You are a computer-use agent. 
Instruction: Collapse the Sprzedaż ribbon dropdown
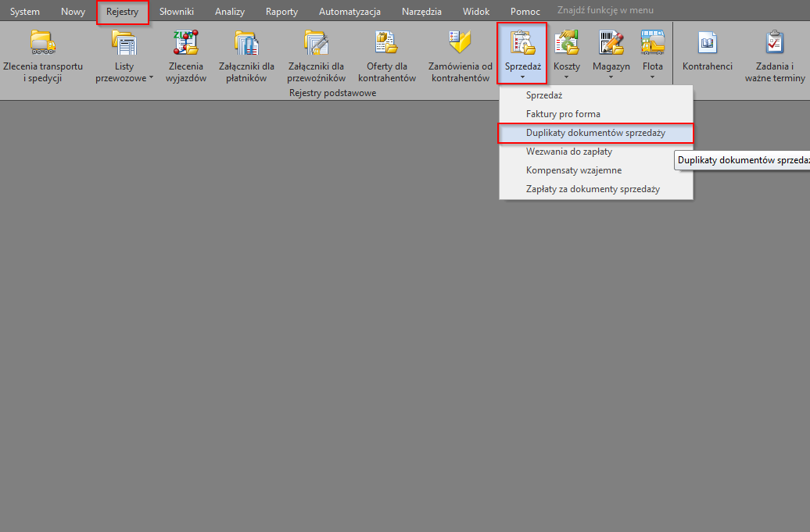click(521, 53)
